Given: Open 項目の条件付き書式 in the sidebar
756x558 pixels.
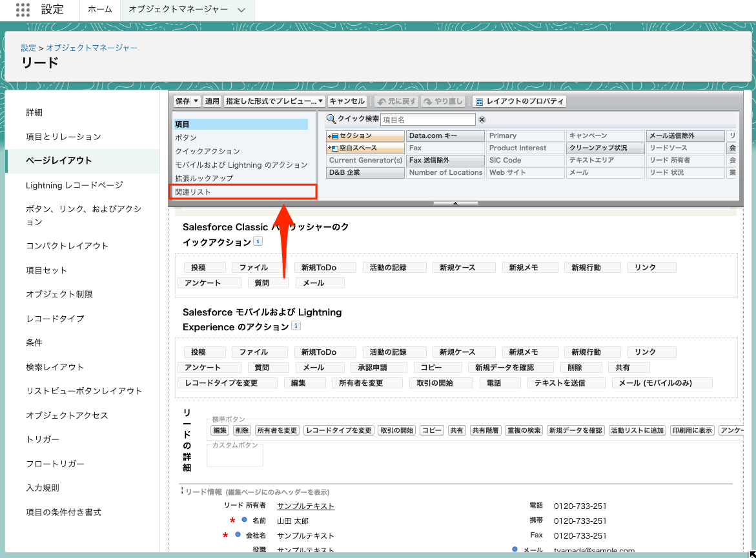Looking at the screenshot, I should coord(64,512).
